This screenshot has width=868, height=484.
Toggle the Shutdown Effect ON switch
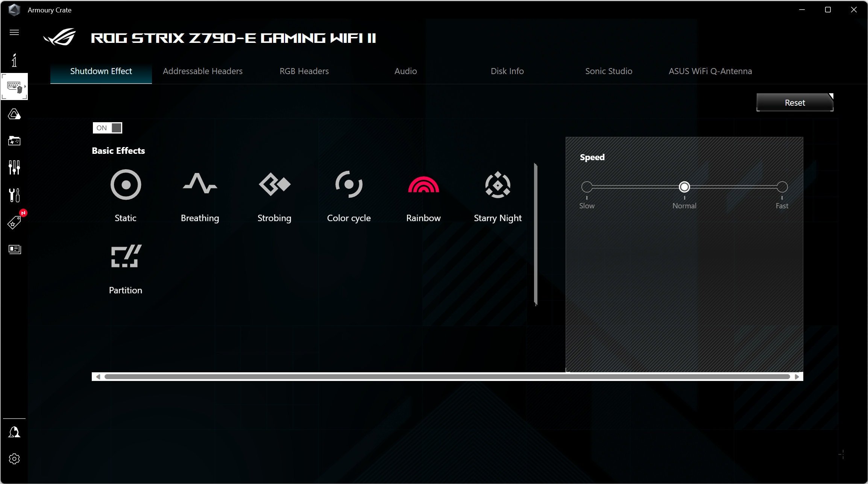point(108,127)
